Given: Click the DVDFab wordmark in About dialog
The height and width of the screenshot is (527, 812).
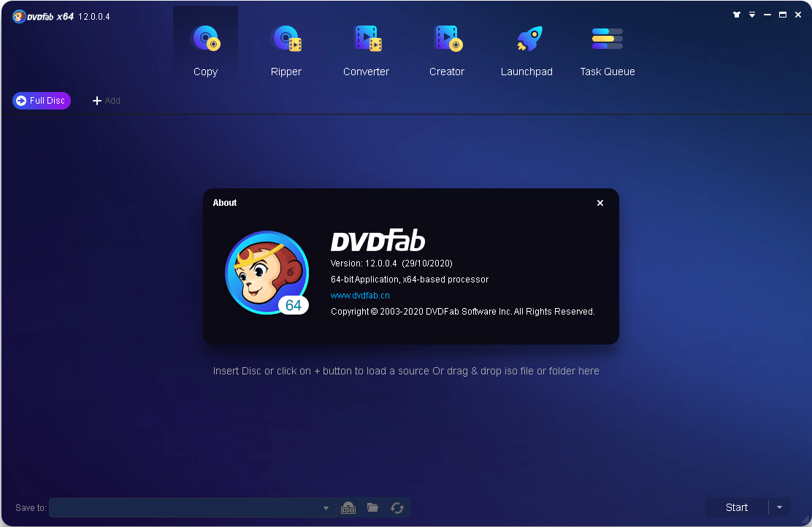Looking at the screenshot, I should coord(378,239).
